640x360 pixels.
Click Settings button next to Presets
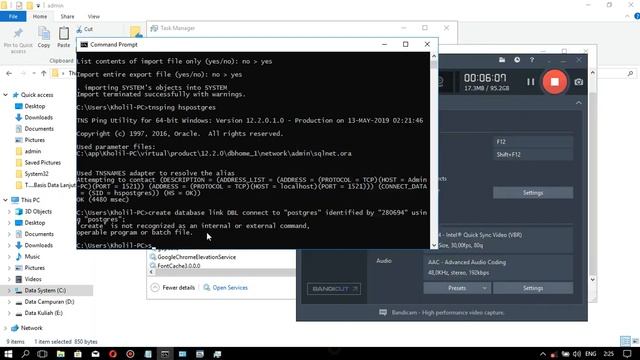(x=533, y=288)
